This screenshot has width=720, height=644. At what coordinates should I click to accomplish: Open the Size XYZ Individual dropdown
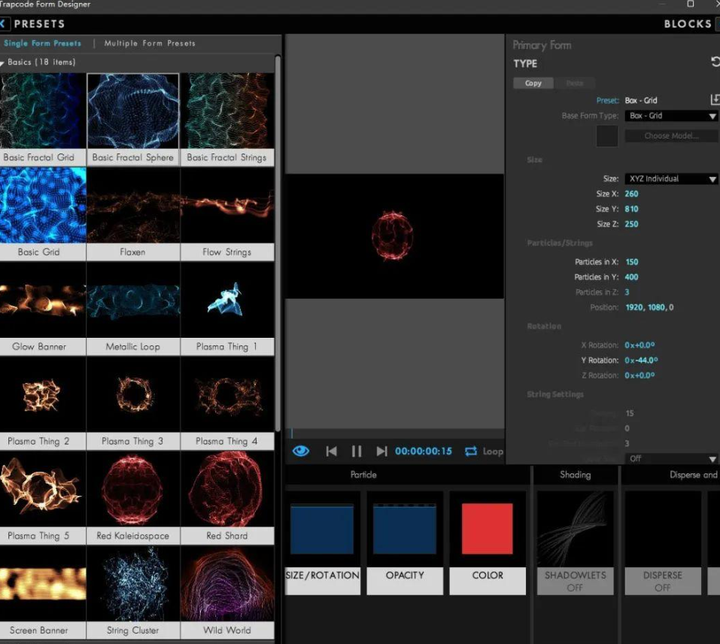670,179
